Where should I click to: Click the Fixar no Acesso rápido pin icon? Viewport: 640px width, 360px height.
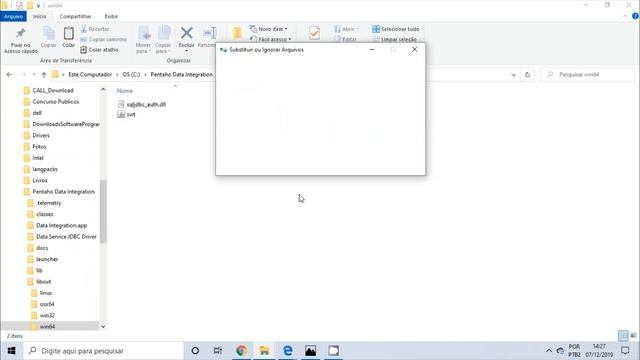20,33
